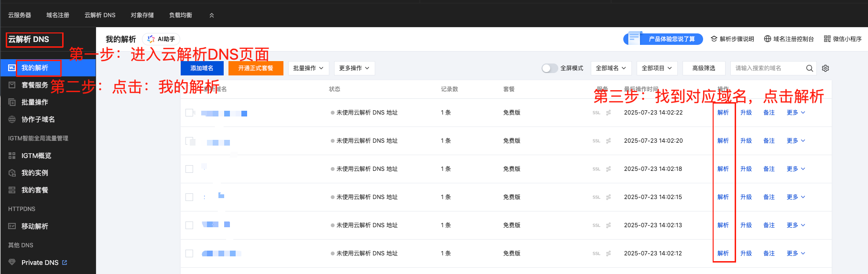Open the Private DNS external link icon

point(65,263)
